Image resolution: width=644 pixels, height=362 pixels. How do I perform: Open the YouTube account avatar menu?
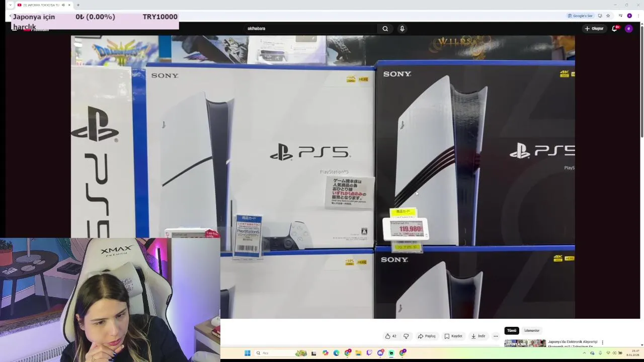(628, 29)
